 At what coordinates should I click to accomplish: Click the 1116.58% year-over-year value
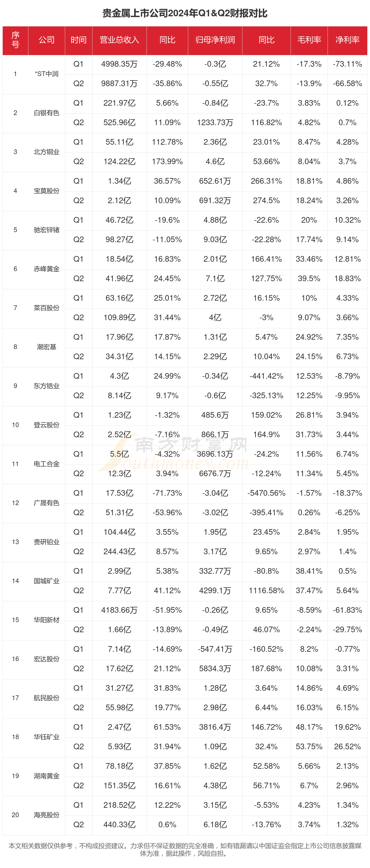266,590
